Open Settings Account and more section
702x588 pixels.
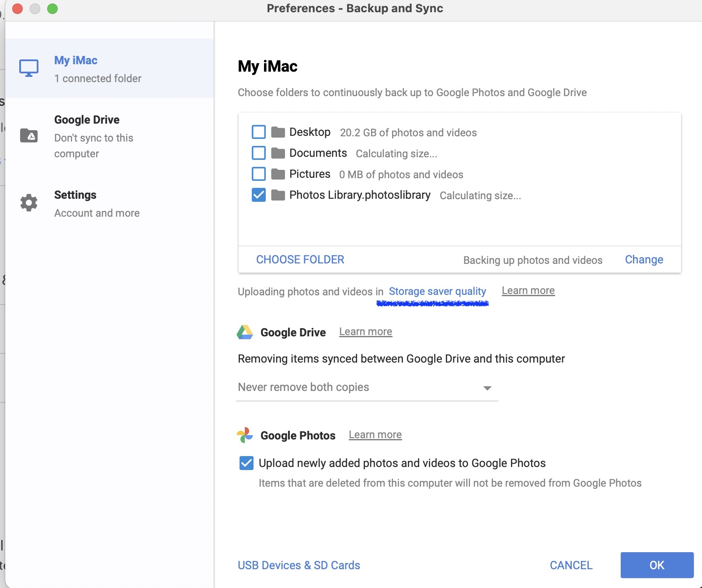[x=109, y=204]
